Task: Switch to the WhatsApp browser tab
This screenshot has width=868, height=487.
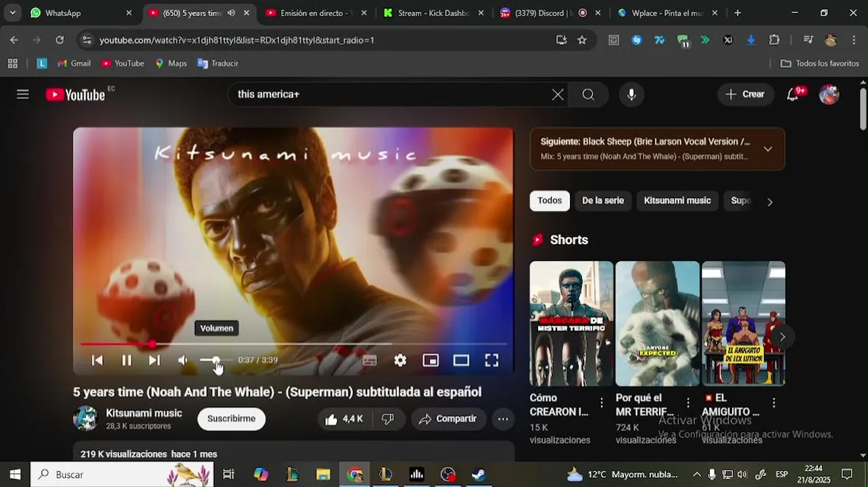Action: pos(81,13)
